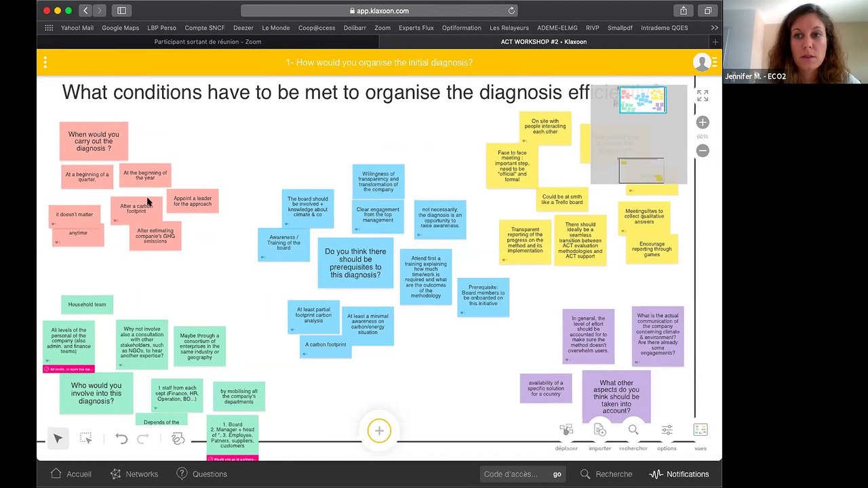Viewport: 868px width, 488px height.
Task: Open Notifications panel
Action: (x=679, y=474)
